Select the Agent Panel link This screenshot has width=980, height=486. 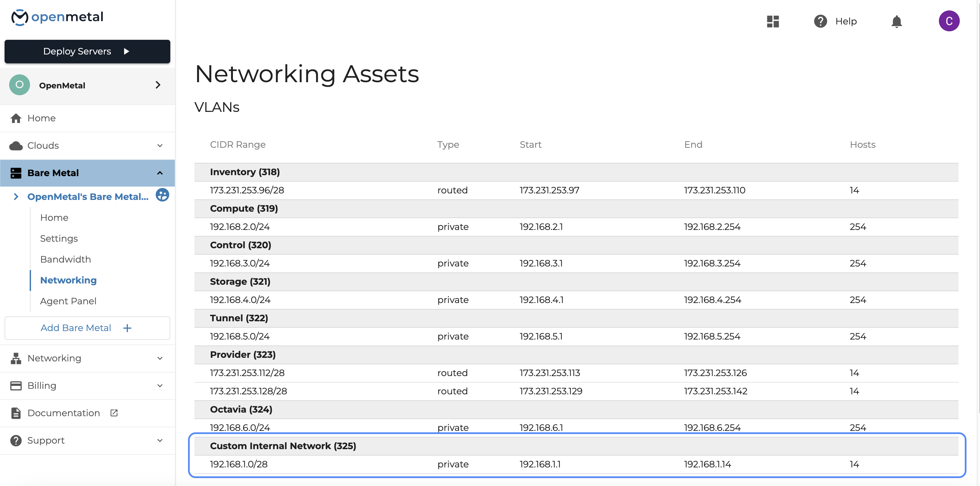[68, 300]
